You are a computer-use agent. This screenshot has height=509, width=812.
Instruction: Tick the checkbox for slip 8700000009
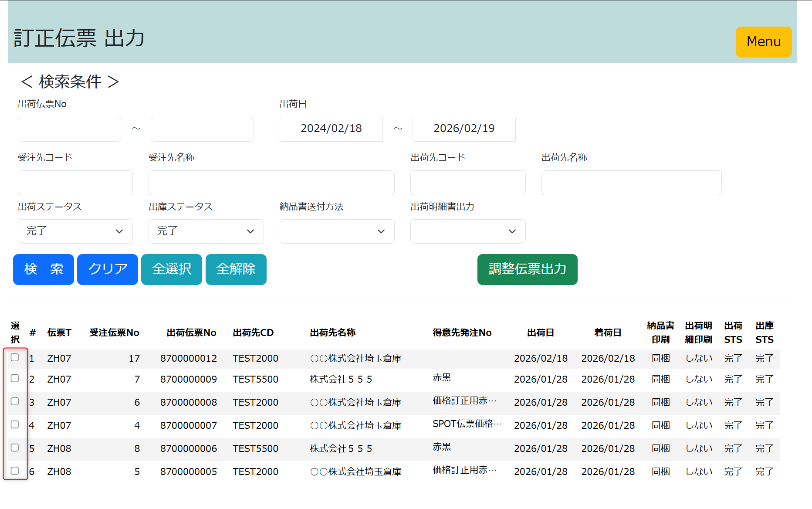(x=15, y=379)
